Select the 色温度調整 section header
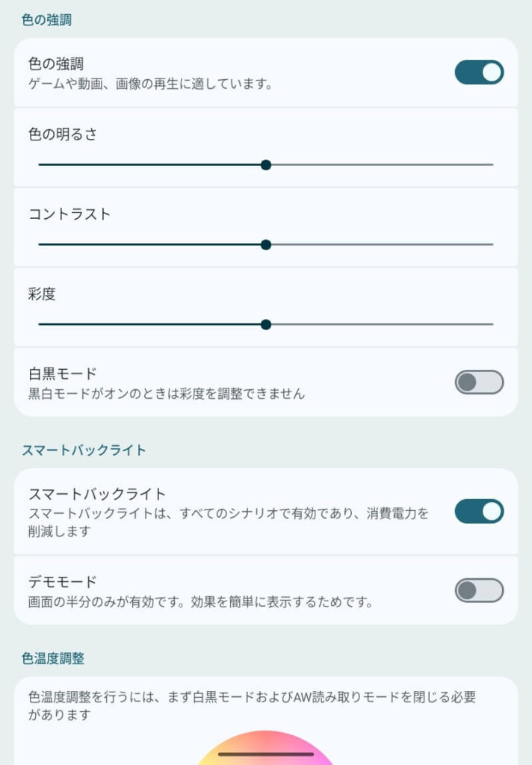Image resolution: width=532 pixels, height=765 pixels. (53, 658)
